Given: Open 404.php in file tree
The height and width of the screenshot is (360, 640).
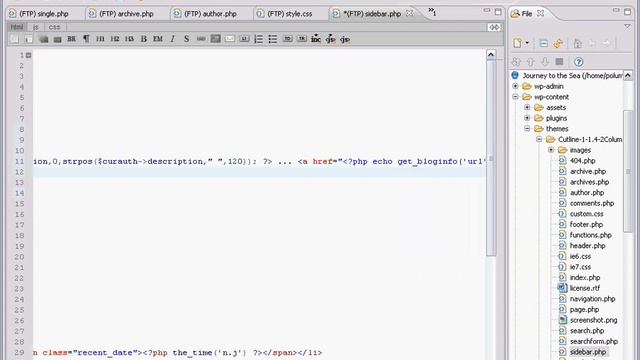Looking at the screenshot, I should [x=582, y=161].
